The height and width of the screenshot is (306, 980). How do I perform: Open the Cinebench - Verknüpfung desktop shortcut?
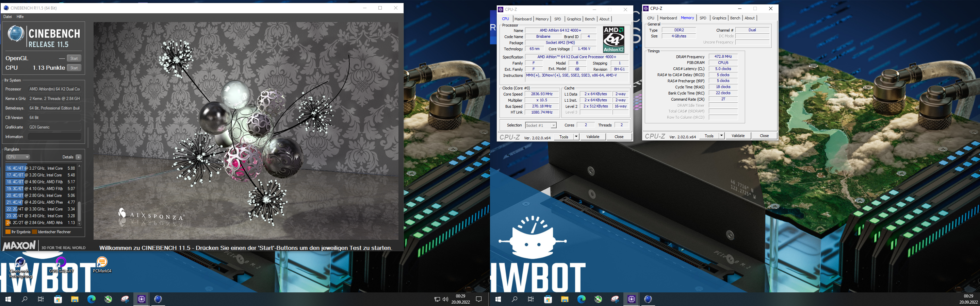tap(20, 268)
